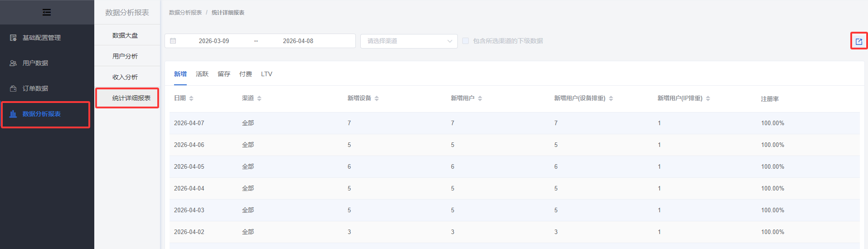The width and height of the screenshot is (868, 249).
Task: Click the 日期 column header
Action: tap(180, 98)
